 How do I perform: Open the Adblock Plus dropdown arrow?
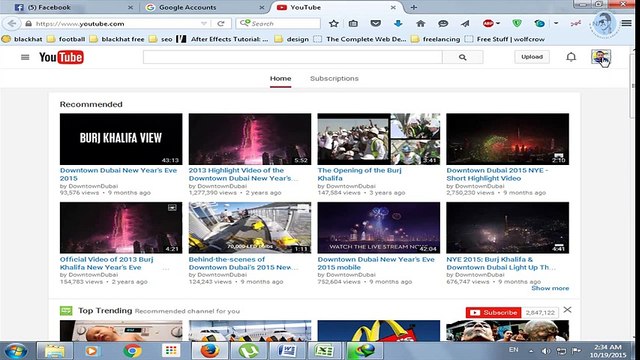click(x=498, y=23)
